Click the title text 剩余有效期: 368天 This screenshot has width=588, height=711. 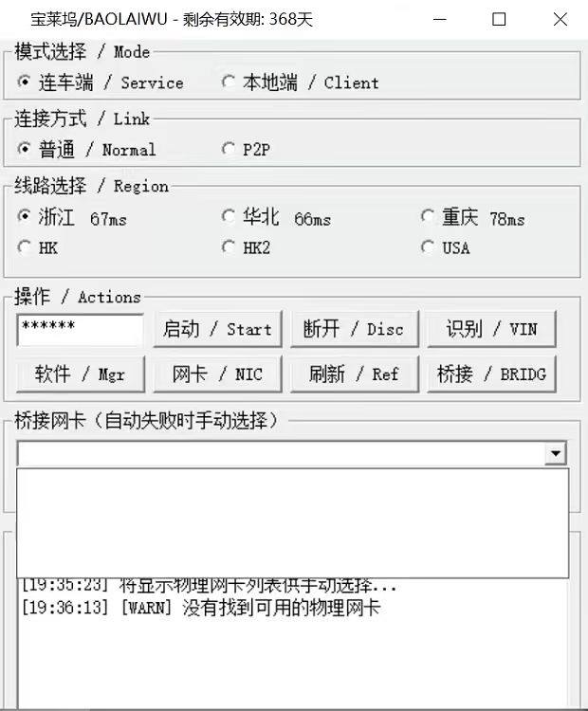pos(248,20)
